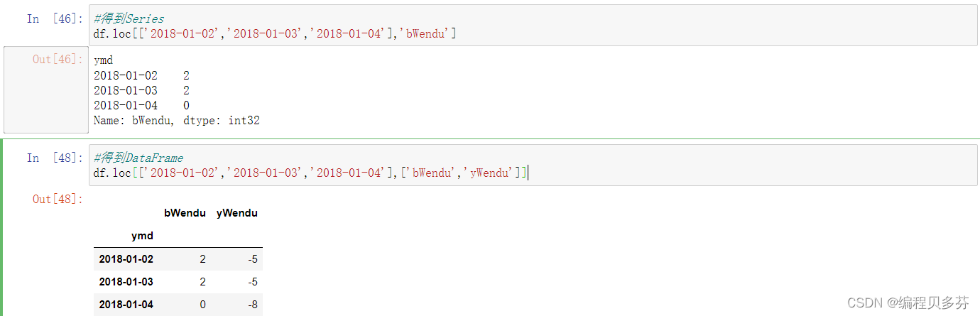Click the In [46] code cell input
Screen dimensions: 980x316
click(x=533, y=26)
